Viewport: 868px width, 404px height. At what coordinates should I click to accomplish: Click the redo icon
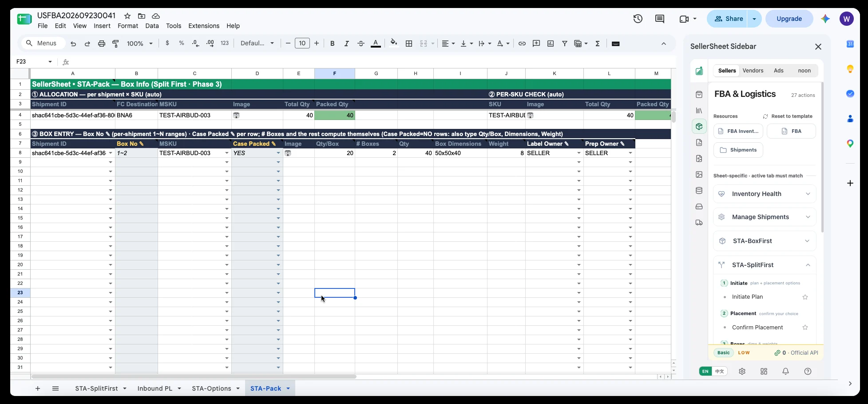pyautogui.click(x=87, y=44)
